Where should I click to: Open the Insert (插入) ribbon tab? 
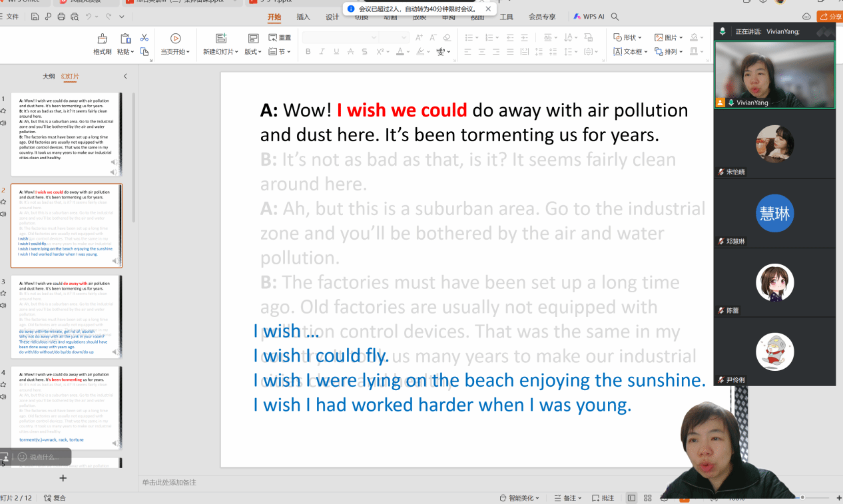point(303,17)
